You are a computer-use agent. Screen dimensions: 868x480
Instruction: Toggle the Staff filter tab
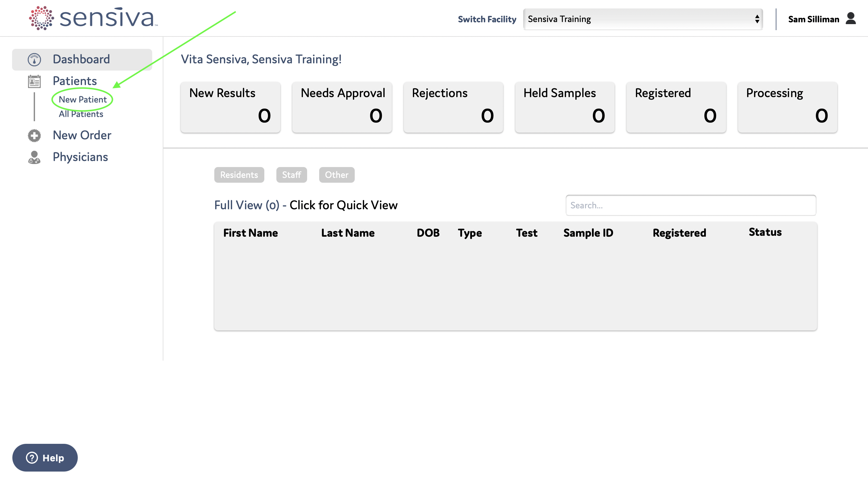(292, 174)
